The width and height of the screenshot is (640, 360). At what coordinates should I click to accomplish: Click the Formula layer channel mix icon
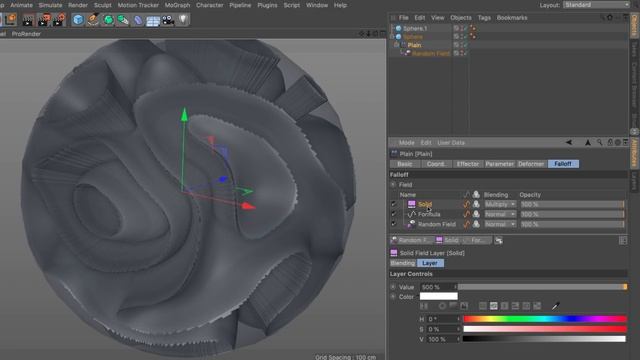pos(476,214)
